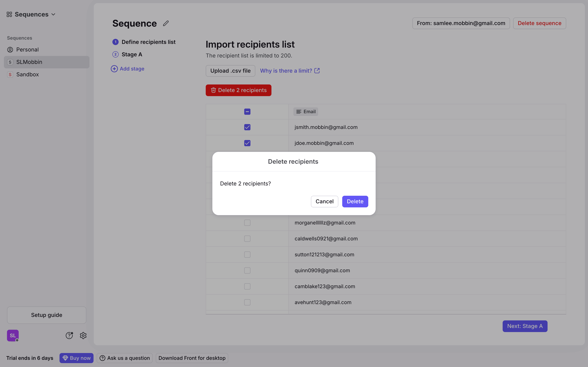Image resolution: width=588 pixels, height=367 pixels.
Task: Uncheck the jsmith.mobbin@gmail.com checkbox
Action: pyautogui.click(x=247, y=127)
